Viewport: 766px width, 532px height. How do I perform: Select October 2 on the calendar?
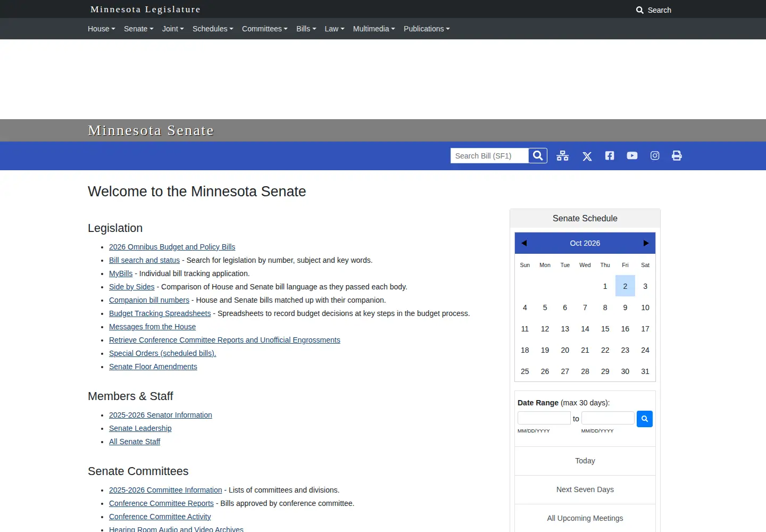625,286
